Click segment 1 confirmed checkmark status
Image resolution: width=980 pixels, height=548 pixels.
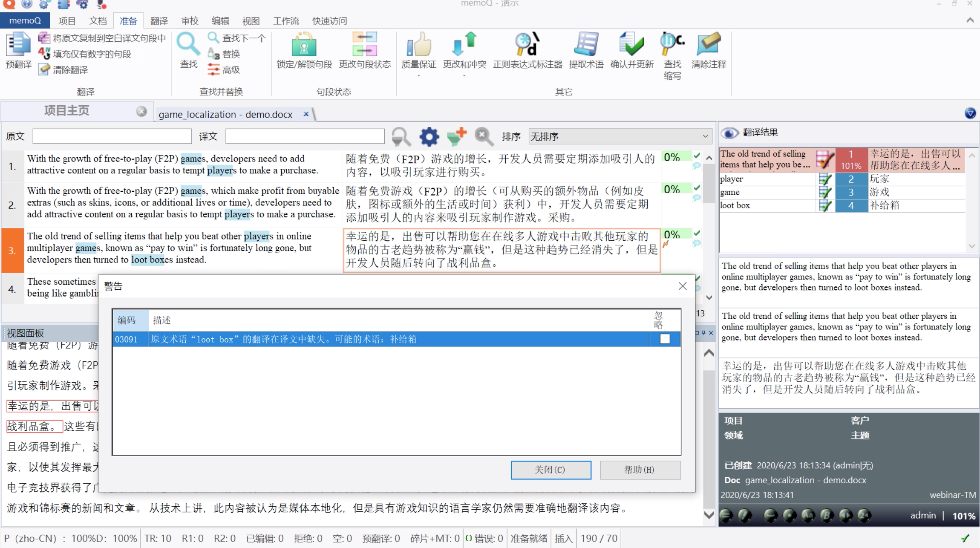696,156
